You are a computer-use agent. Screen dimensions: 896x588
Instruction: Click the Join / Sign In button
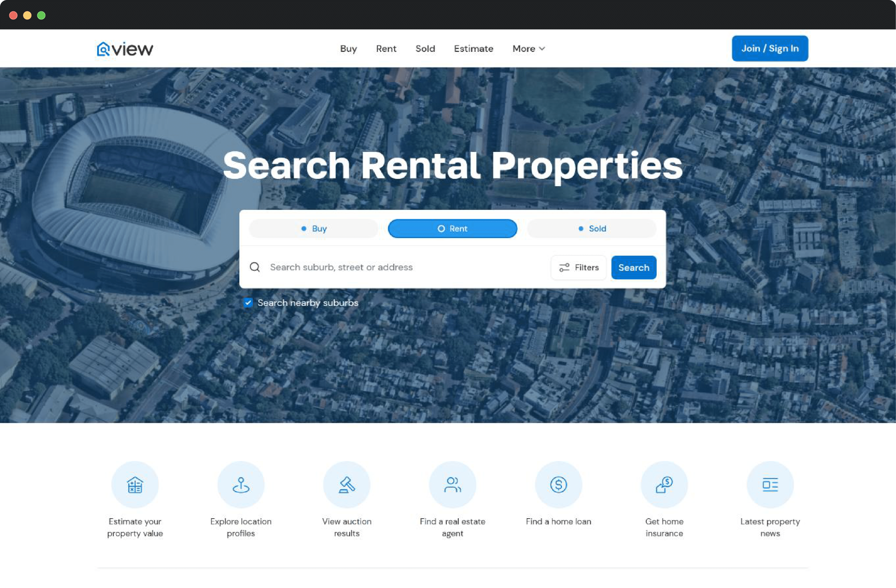[770, 49]
